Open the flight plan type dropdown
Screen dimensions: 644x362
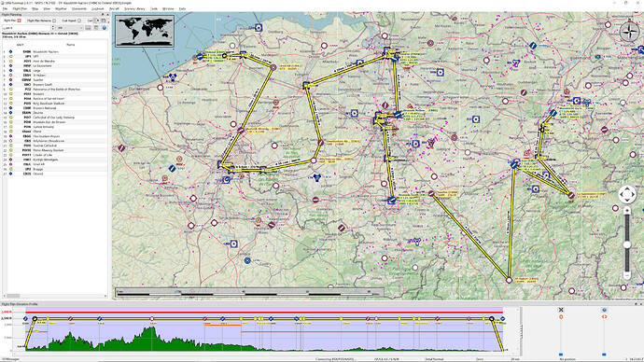70,28
